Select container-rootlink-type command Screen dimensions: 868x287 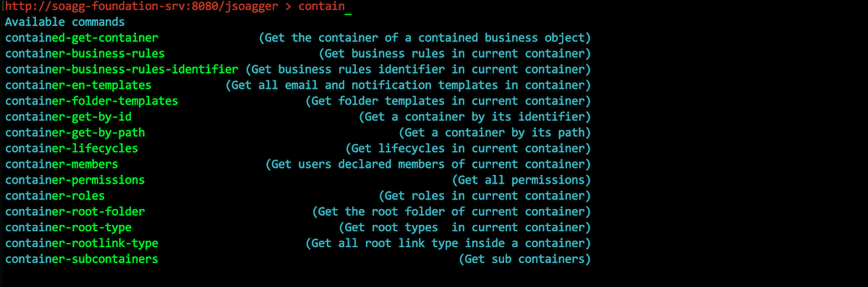point(82,244)
